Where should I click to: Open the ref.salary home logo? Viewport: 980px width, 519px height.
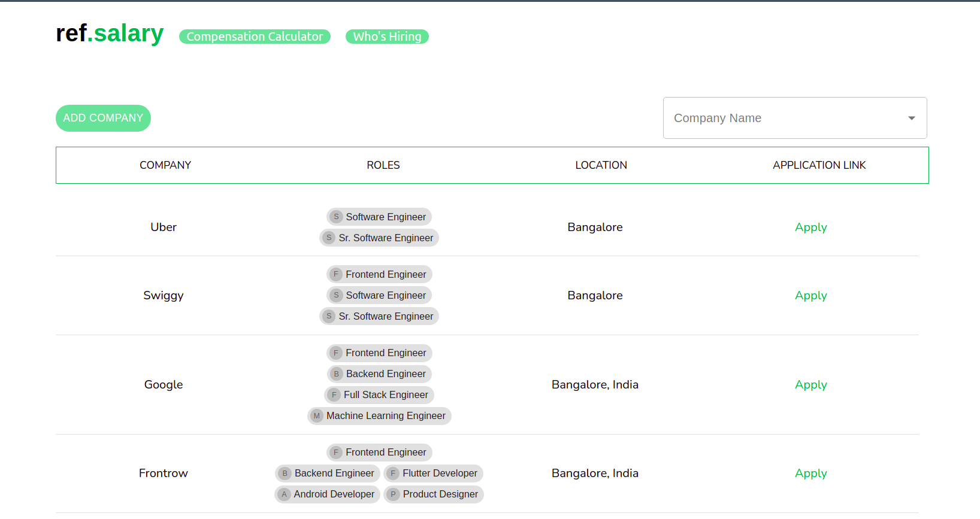point(110,34)
